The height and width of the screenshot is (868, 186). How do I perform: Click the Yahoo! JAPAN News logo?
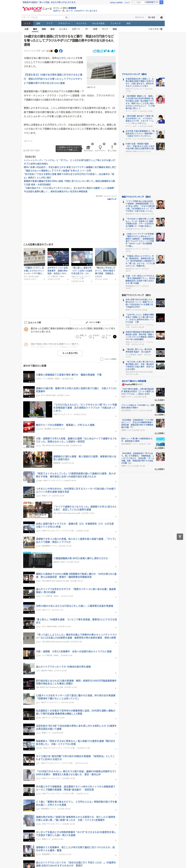(x=37, y=9)
